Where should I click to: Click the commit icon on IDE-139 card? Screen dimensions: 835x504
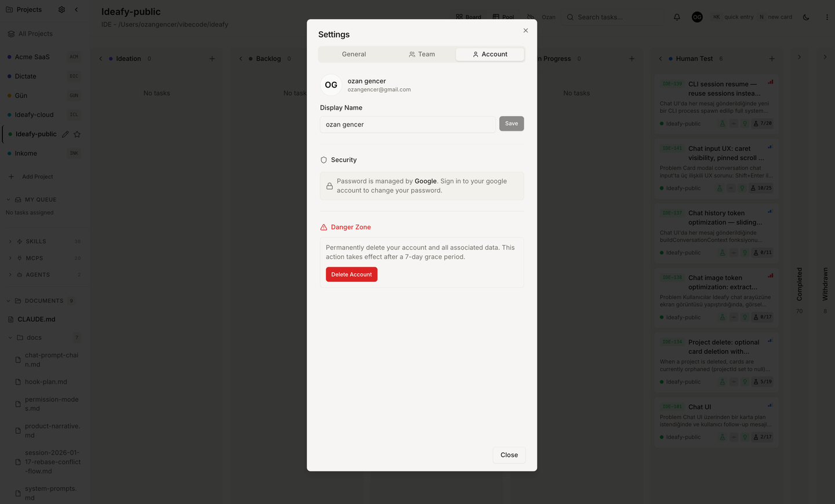click(734, 124)
